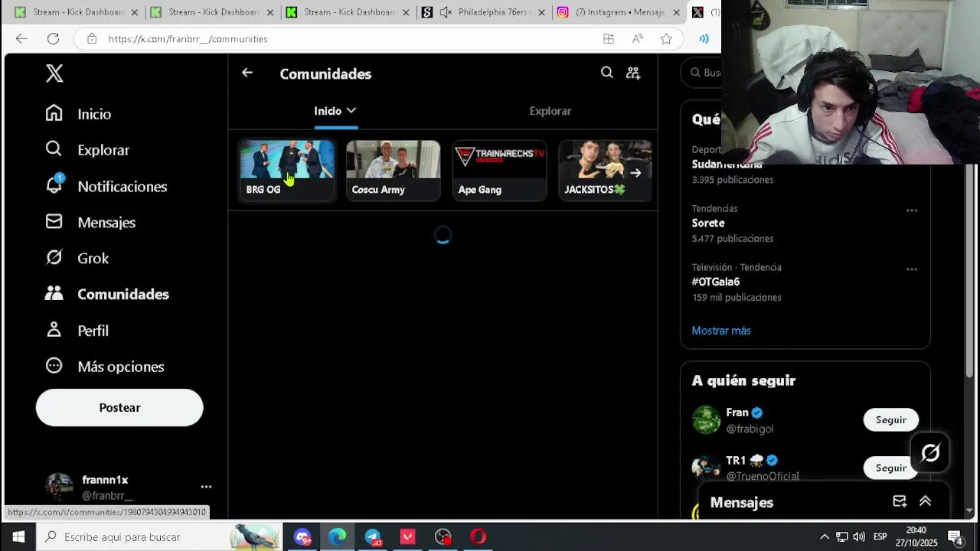
Task: Open Fran's profile name
Action: point(737,412)
